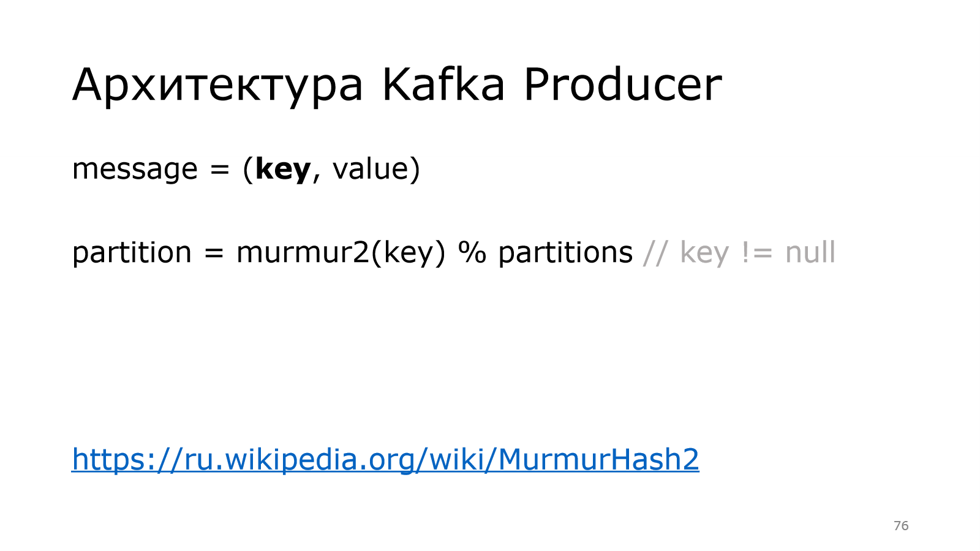Click the slide title 'Архитектура Kafka Producer'
980x551 pixels.
pyautogui.click(x=397, y=84)
